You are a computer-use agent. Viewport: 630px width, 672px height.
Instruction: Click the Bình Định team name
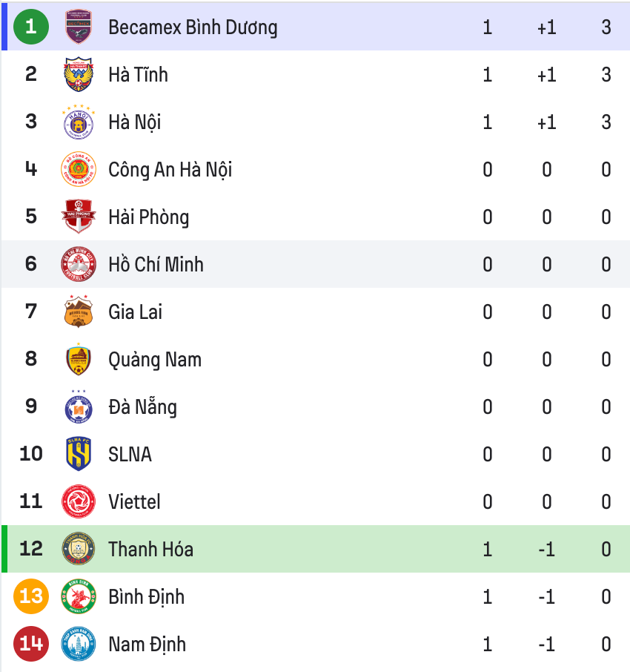point(147,597)
